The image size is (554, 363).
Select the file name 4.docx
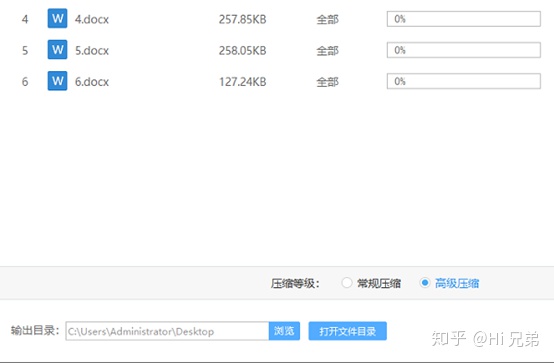(92, 19)
